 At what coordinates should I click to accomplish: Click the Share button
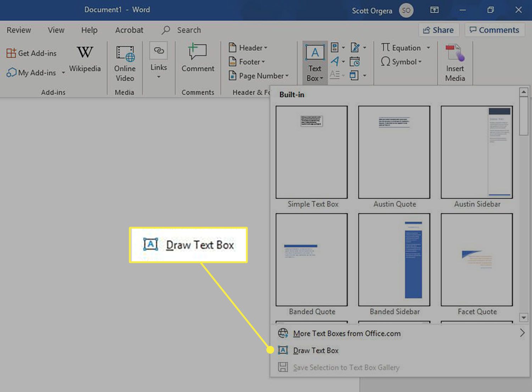pos(439,30)
